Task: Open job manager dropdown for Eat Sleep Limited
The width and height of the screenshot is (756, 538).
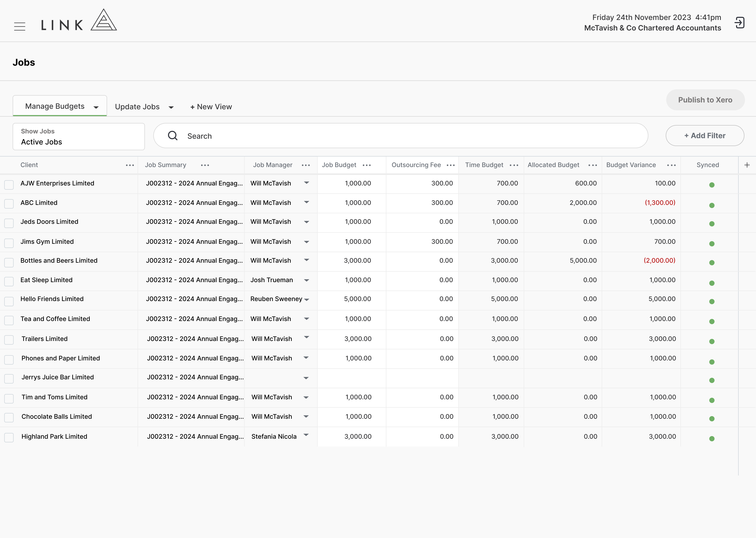Action: [307, 281]
